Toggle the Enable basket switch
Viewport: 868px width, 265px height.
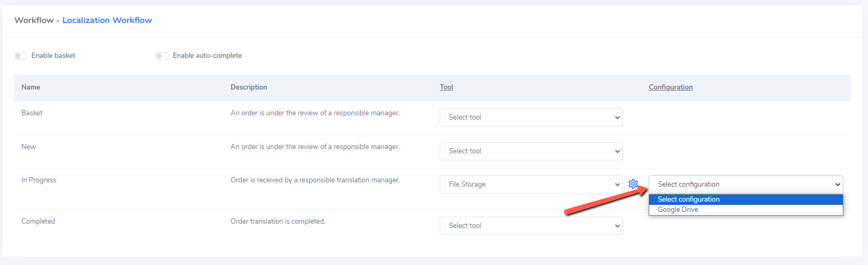[20, 56]
